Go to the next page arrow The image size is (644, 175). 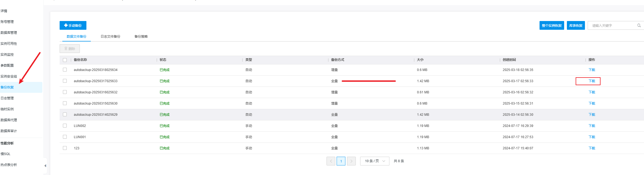(x=351, y=161)
